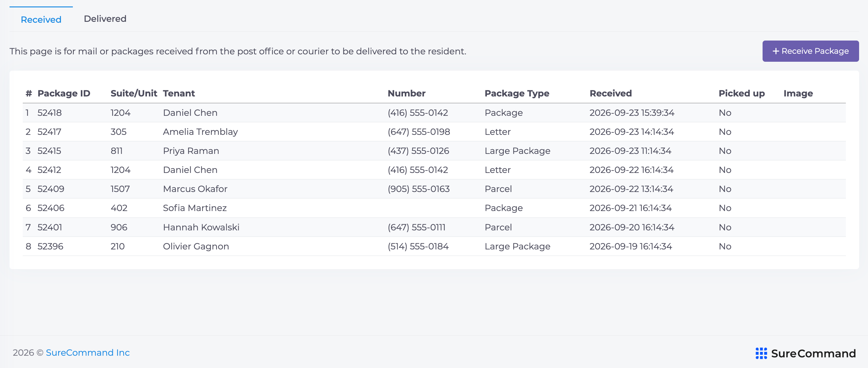Click the Package Type column header
This screenshot has width=868, height=368.
point(517,93)
